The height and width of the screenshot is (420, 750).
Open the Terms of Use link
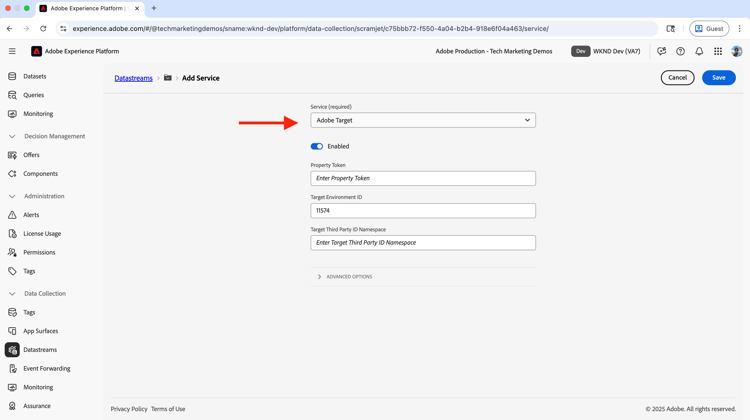tap(168, 409)
